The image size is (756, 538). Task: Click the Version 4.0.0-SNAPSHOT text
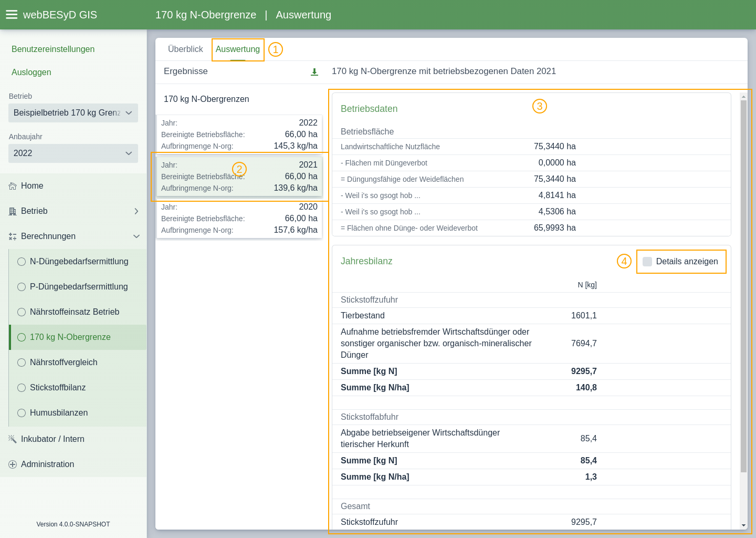click(73, 524)
